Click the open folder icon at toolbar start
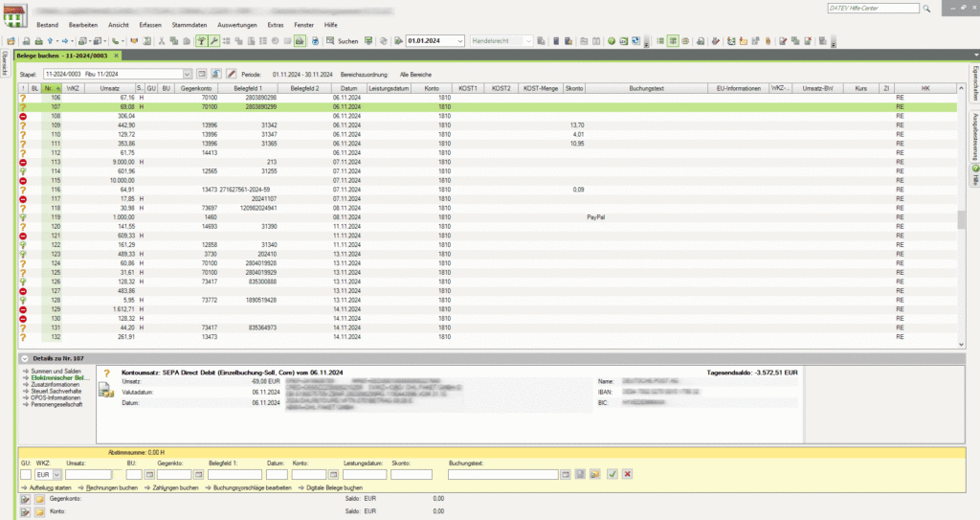The height and width of the screenshot is (520, 980). pyautogui.click(x=11, y=40)
